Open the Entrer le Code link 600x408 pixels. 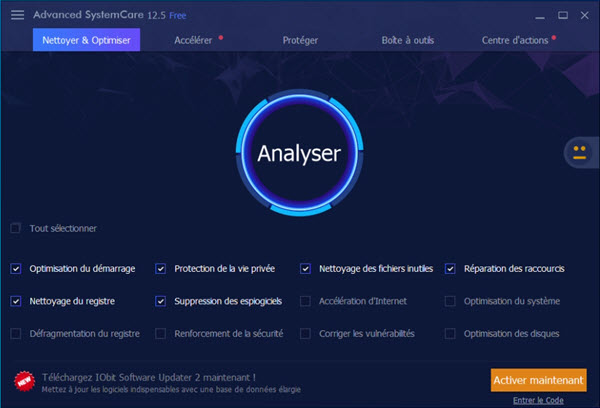point(538,400)
